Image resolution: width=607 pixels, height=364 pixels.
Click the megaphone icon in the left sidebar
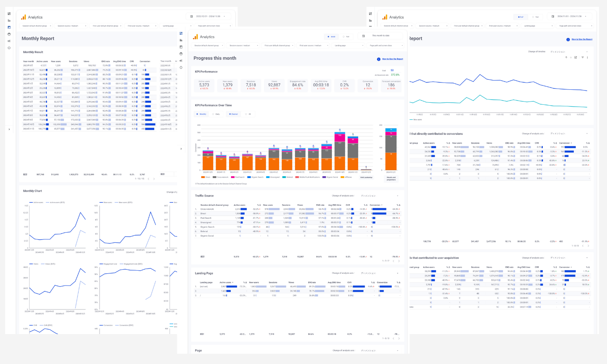click(x=9, y=41)
